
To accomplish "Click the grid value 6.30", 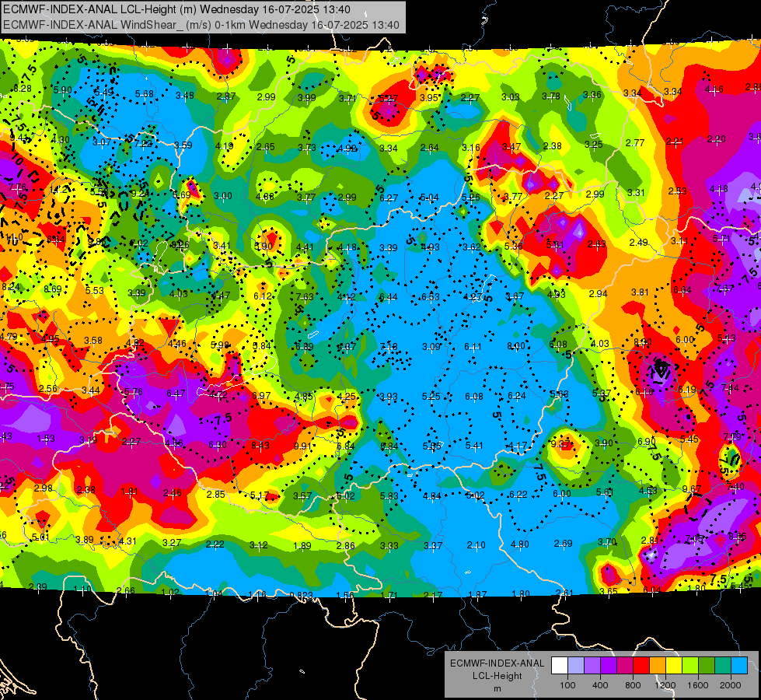I will pos(218,444).
